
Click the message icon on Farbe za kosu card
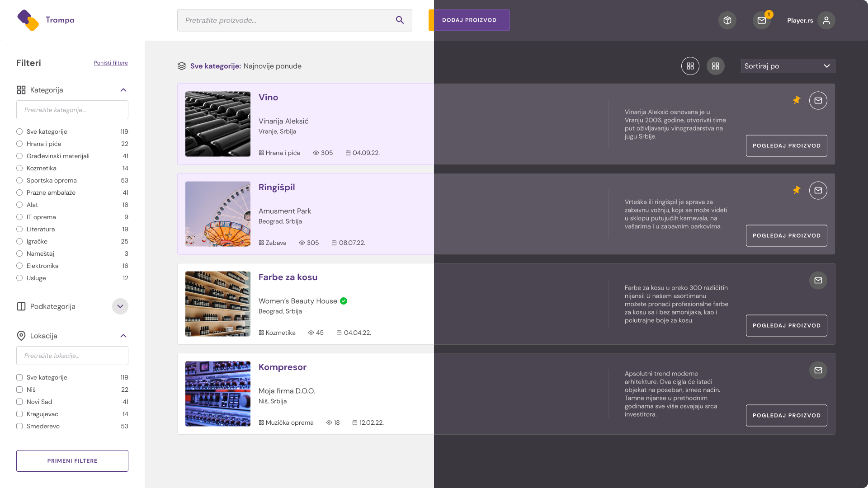(x=818, y=280)
